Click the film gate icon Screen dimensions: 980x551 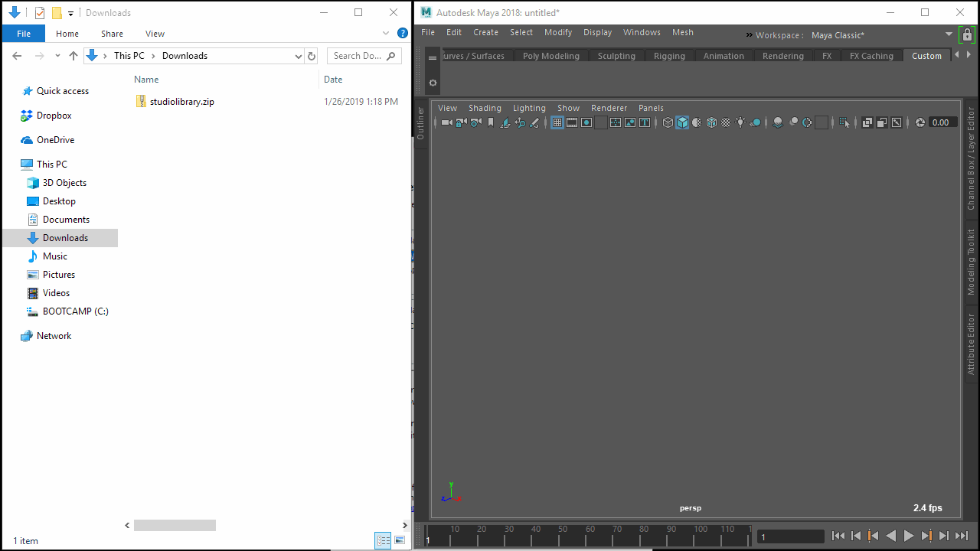(571, 122)
